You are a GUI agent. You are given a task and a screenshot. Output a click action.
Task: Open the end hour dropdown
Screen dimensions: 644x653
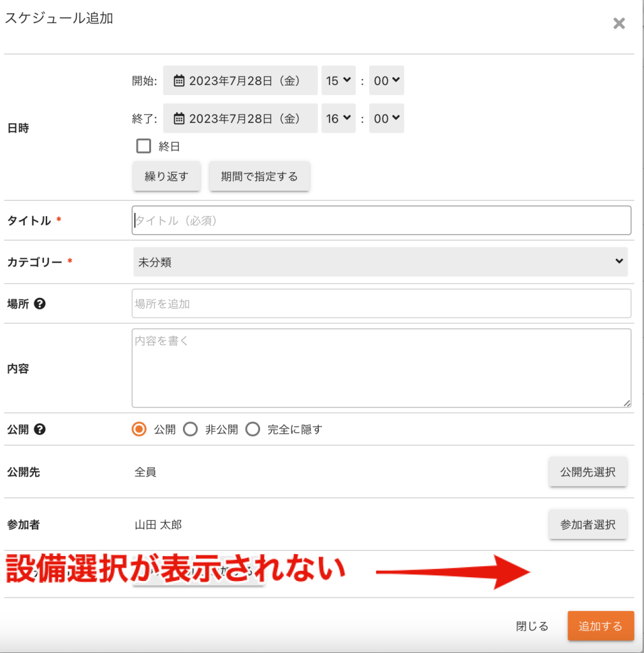(339, 119)
